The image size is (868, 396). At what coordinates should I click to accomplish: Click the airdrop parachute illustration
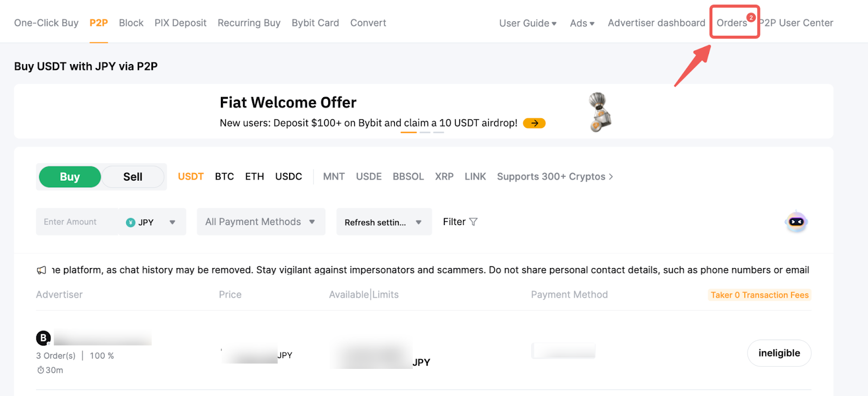pos(599,112)
